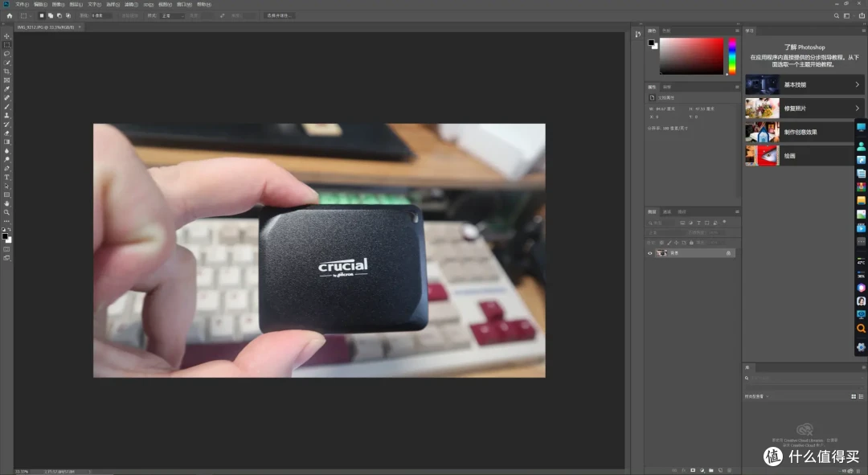Screen dimensions: 868x475
Task: Toggle Quick Mask mode in the toolbox
Action: (x=6, y=249)
